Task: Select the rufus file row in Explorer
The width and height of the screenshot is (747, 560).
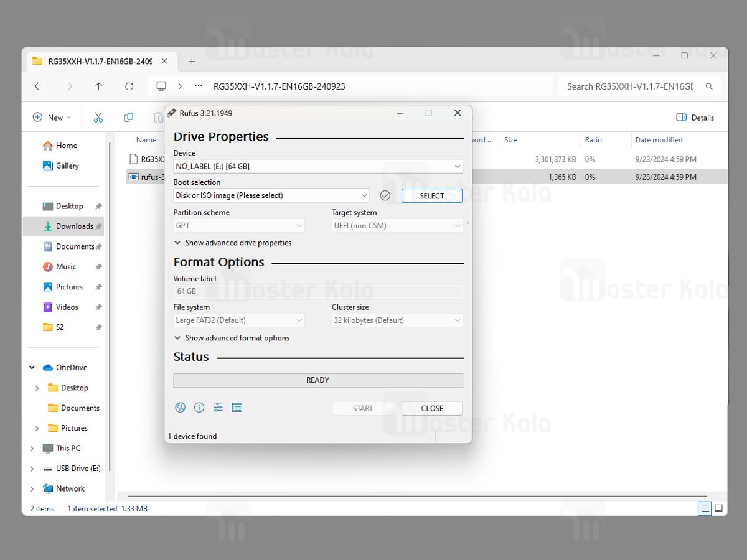Action: point(426,177)
